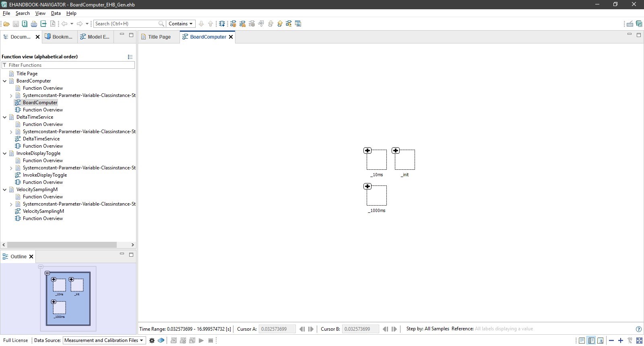Viewport: 644px width, 346px height.
Task: Click the print icon in toolbar
Action: [34, 24]
